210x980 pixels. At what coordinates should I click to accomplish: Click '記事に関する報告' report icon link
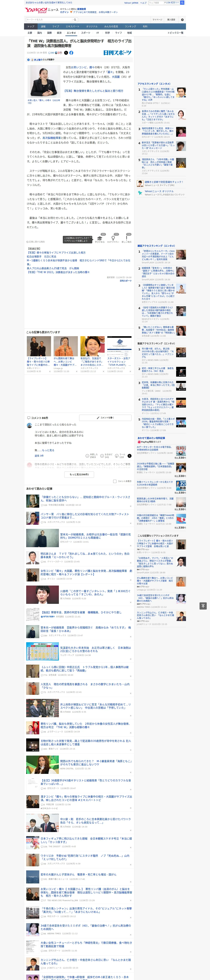(35, 242)
